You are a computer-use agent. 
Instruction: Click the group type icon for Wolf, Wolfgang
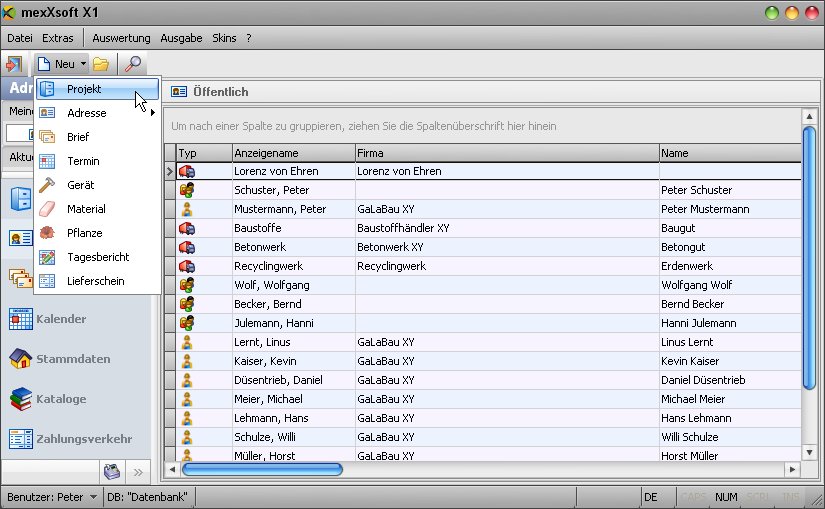pos(187,285)
